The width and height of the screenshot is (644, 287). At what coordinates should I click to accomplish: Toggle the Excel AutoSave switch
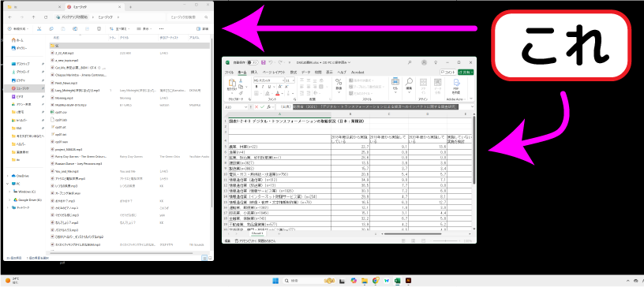pos(253,62)
